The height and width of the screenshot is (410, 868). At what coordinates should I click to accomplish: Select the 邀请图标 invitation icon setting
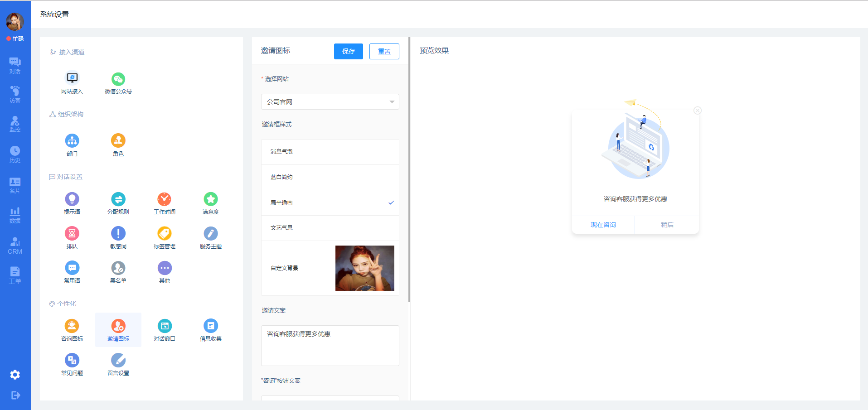pyautogui.click(x=118, y=330)
